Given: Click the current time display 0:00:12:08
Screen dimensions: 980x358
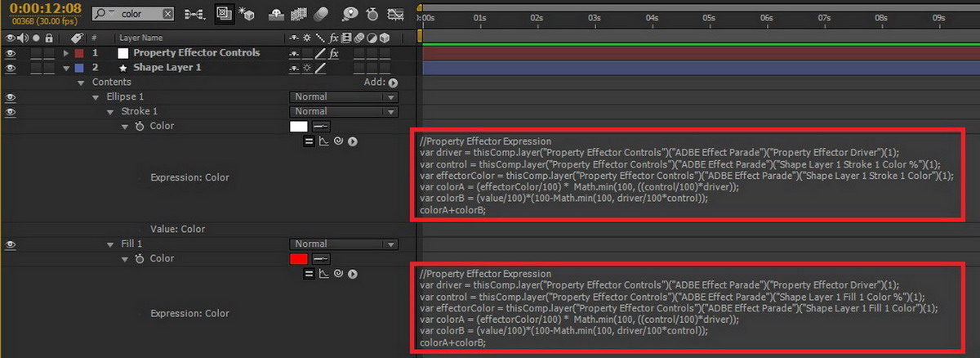Looking at the screenshot, I should click(x=45, y=9).
